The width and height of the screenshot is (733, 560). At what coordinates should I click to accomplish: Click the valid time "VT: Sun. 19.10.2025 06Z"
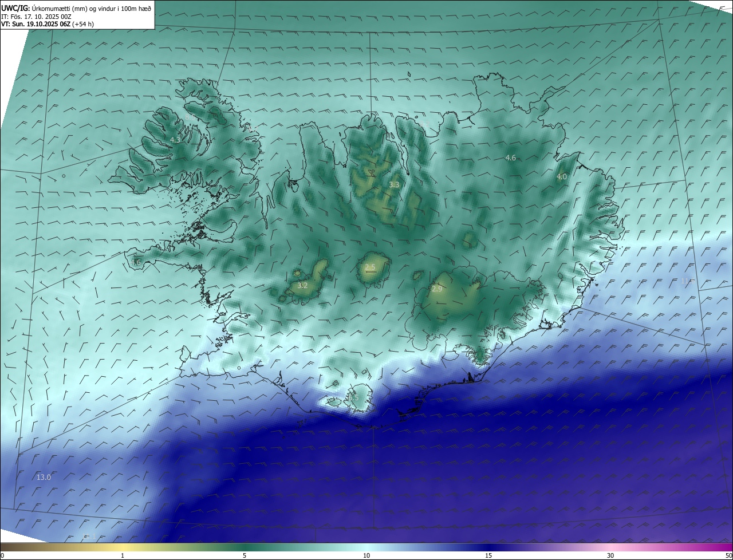(x=36, y=24)
